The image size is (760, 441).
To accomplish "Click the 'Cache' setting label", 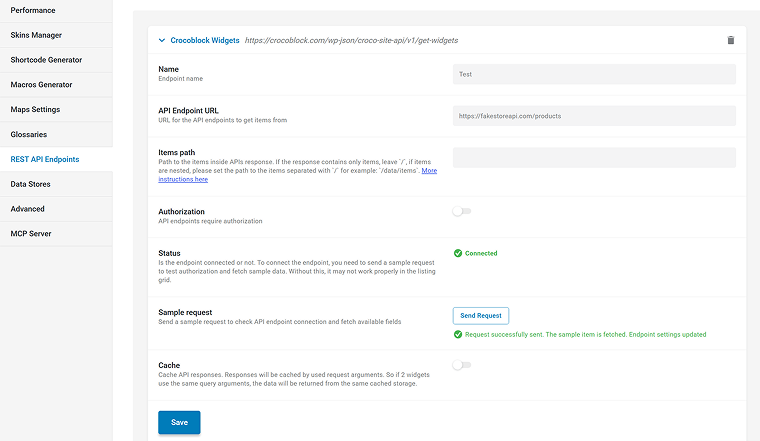I will (x=169, y=365).
